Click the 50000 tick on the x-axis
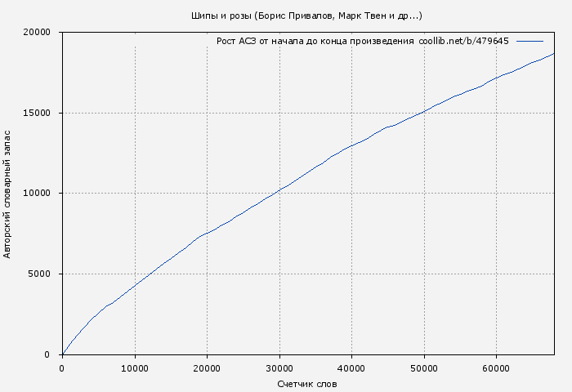 [x=424, y=368]
